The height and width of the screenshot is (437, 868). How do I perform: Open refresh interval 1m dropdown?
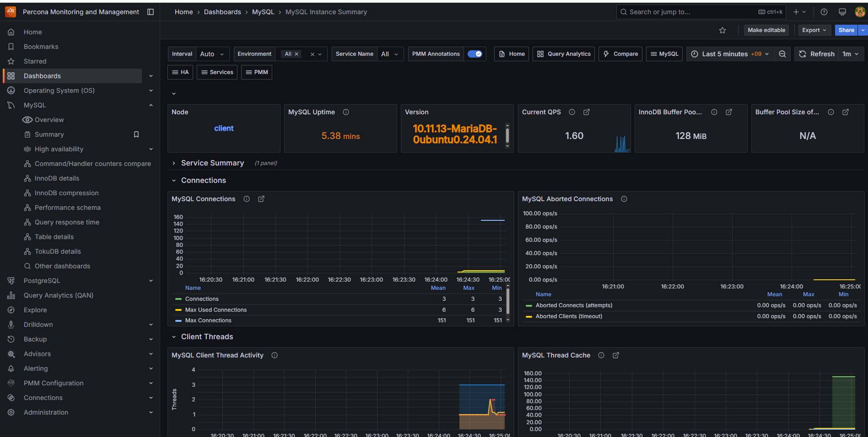pyautogui.click(x=851, y=54)
